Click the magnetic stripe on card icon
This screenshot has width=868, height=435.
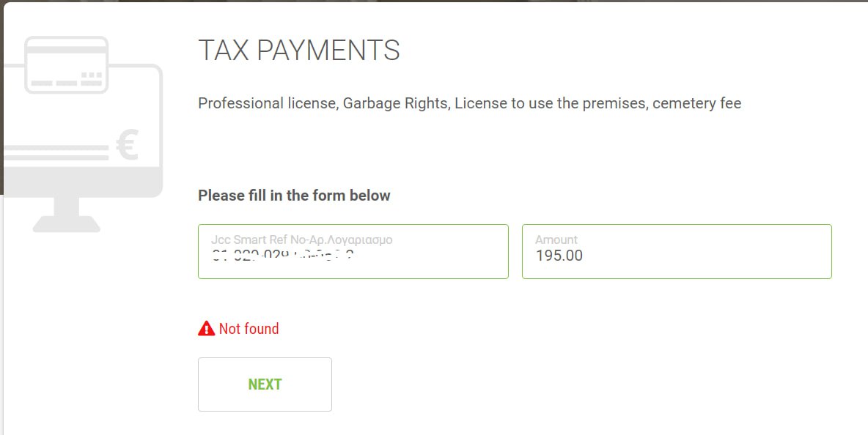pyautogui.click(x=66, y=51)
